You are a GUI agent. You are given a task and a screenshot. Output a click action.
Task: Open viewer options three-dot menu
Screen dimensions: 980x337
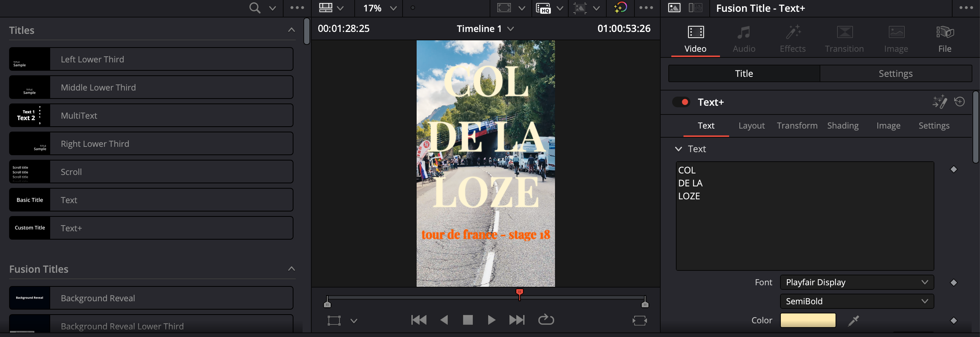[x=646, y=8]
